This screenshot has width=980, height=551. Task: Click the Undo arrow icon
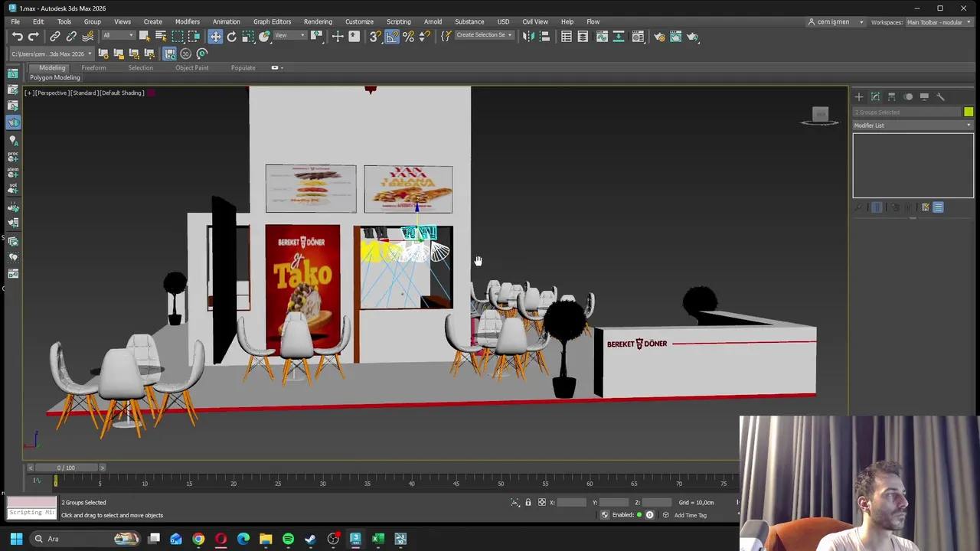point(17,36)
